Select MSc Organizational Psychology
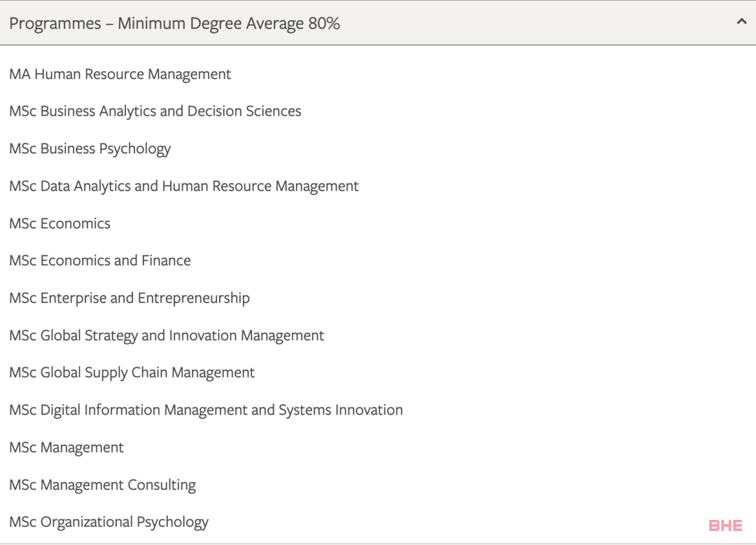Viewport: 756px width, 545px height. tap(108, 522)
